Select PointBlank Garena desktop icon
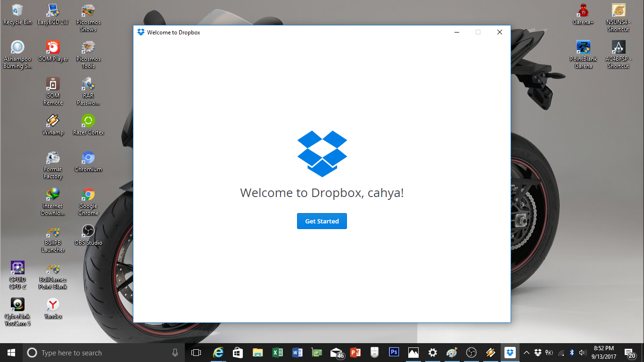 pos(583,55)
